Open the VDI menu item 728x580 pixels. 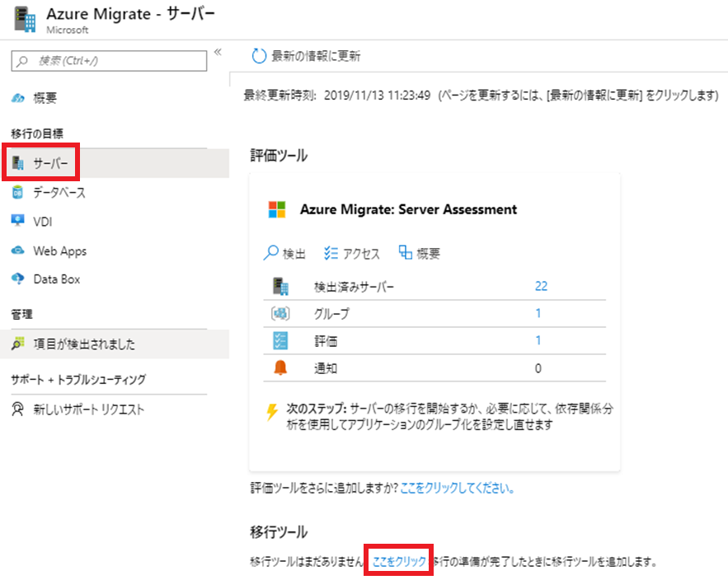[43, 222]
